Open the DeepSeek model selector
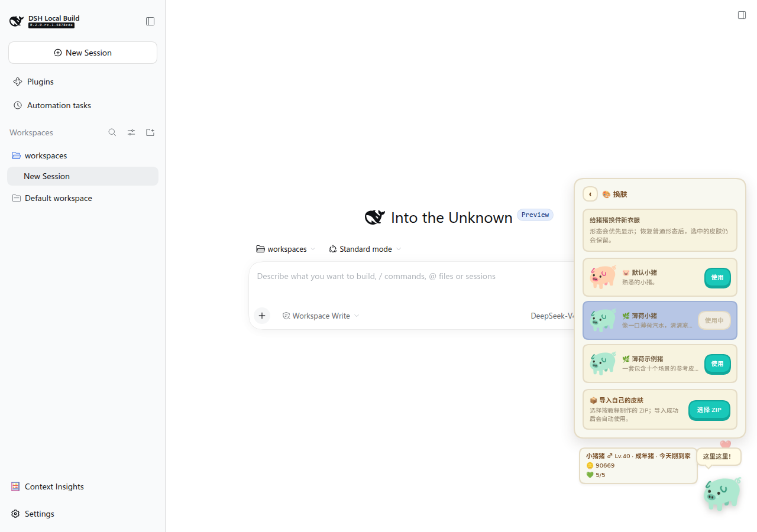Image resolution: width=757 pixels, height=532 pixels. click(x=552, y=316)
